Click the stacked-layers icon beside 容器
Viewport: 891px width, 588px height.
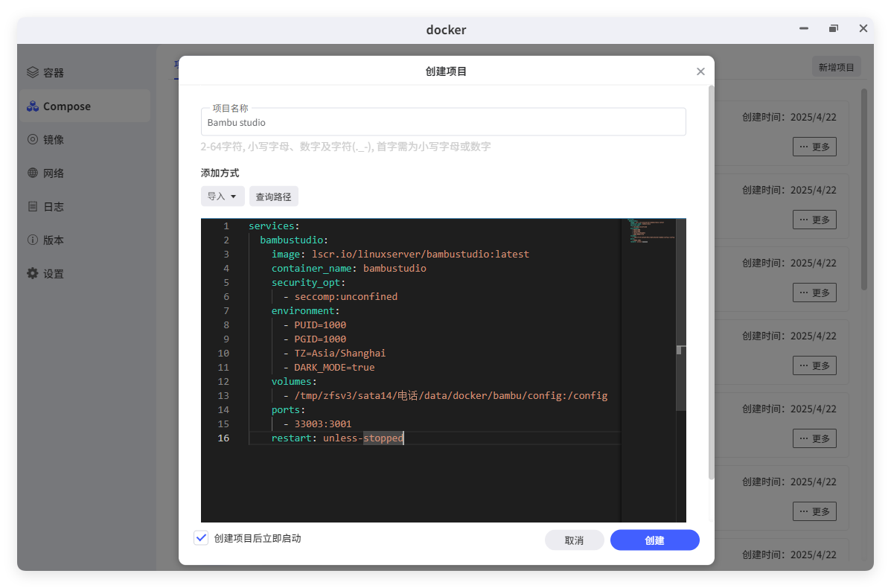[x=33, y=72]
